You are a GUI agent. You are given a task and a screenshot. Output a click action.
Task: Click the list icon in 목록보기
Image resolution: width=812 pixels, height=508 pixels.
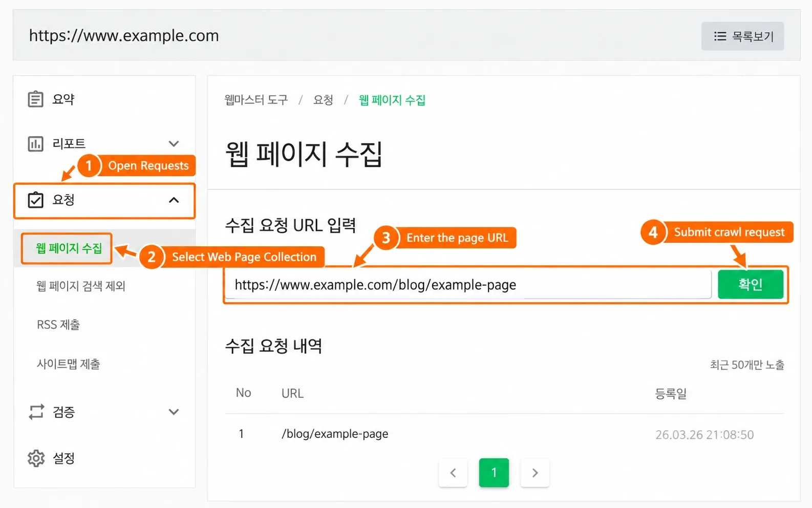pyautogui.click(x=720, y=36)
